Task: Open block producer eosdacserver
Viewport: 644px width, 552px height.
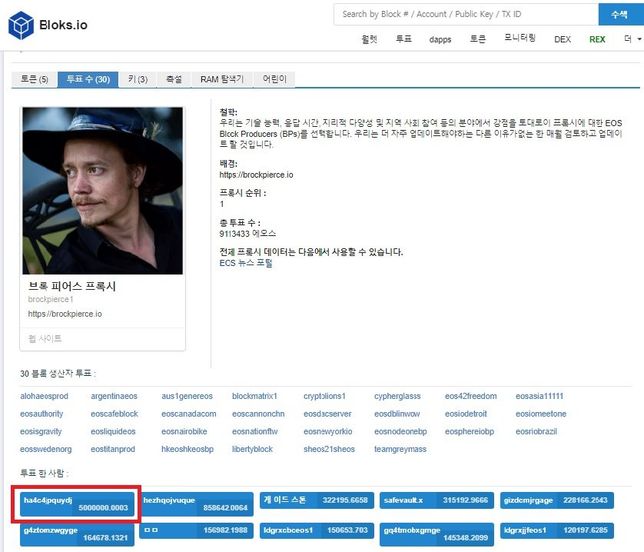Action: (x=327, y=414)
